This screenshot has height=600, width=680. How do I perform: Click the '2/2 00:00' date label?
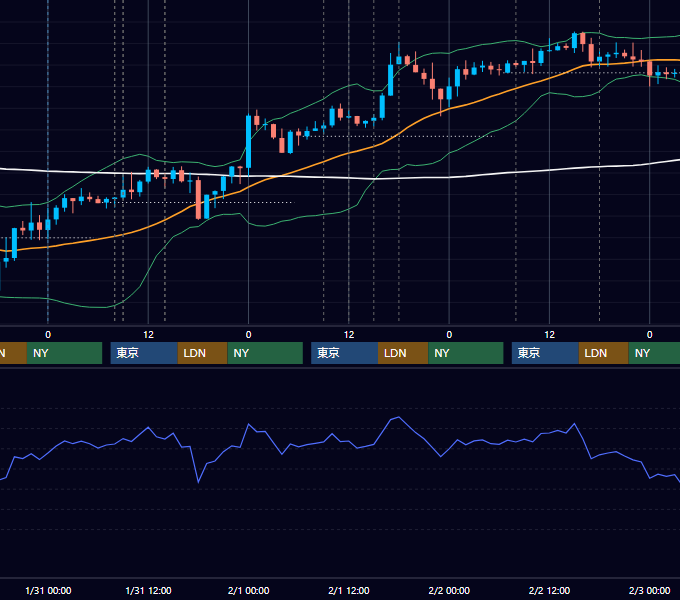449,590
